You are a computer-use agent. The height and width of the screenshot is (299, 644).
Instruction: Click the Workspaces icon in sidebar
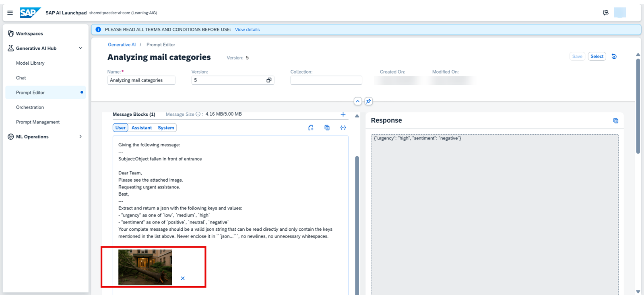pyautogui.click(x=11, y=34)
